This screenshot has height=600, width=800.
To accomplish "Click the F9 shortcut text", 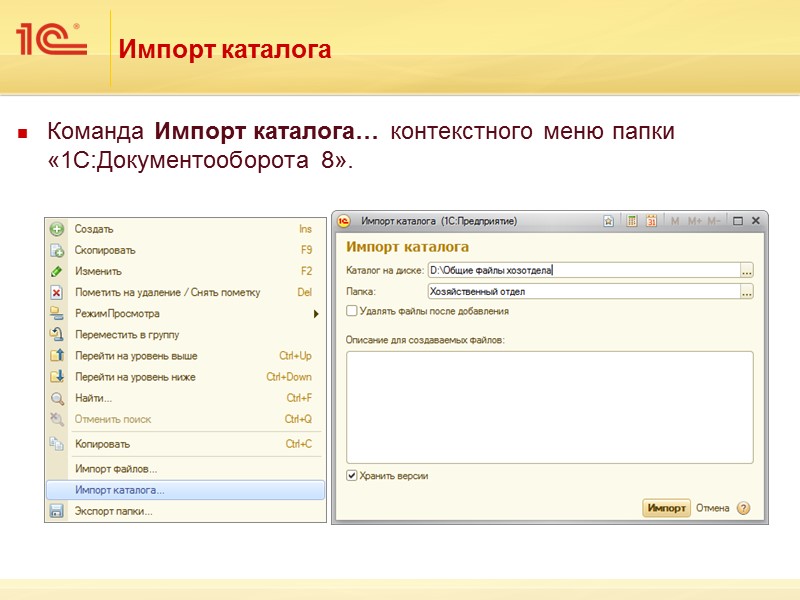I will point(306,250).
